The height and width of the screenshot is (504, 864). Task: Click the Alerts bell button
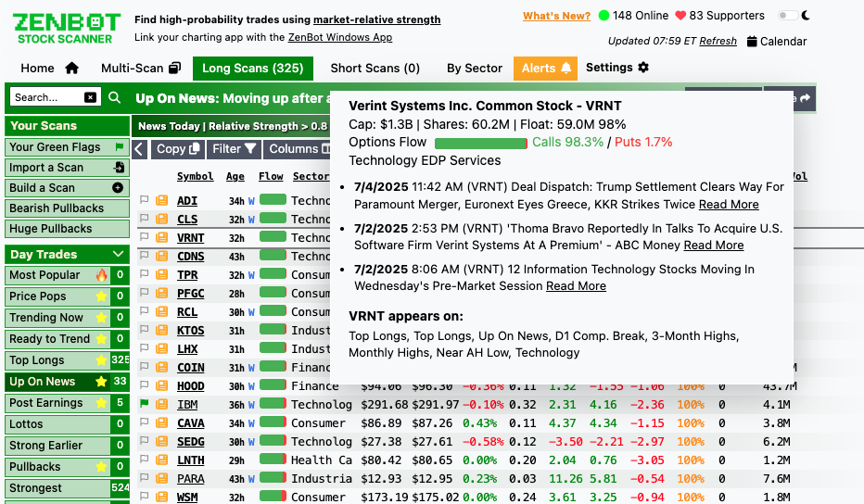point(545,69)
